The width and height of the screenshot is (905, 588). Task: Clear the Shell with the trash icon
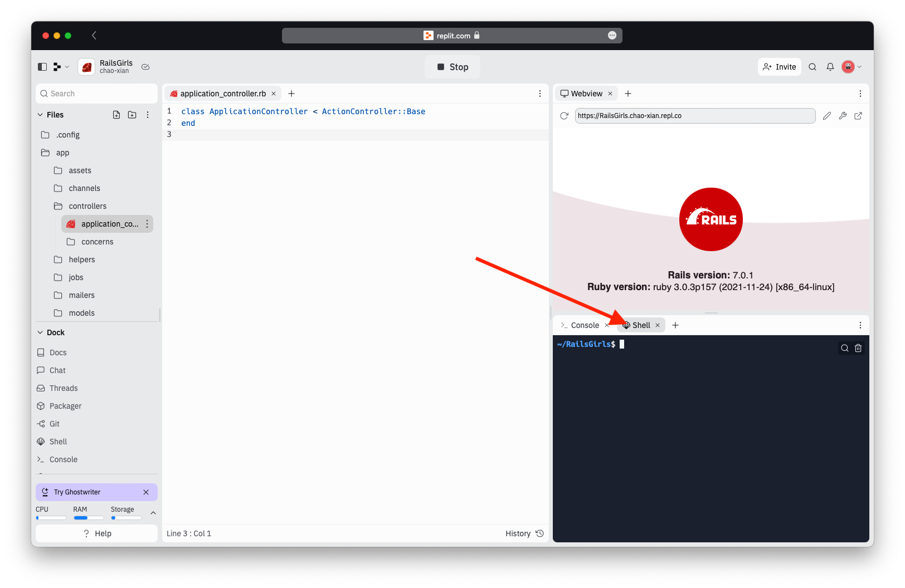[x=858, y=347]
